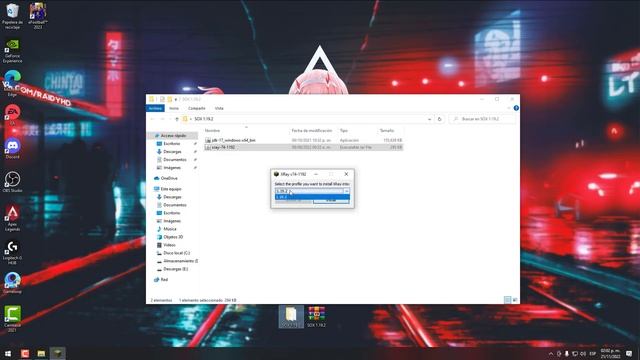Viewport: 640px width, 360px height.
Task: Open Escritorio under Acceso rápido
Action: pyautogui.click(x=171, y=144)
